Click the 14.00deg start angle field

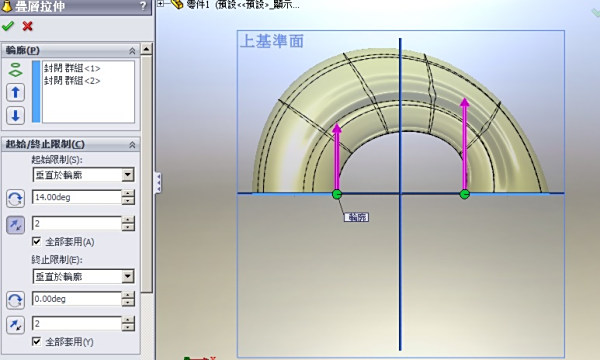(x=77, y=197)
